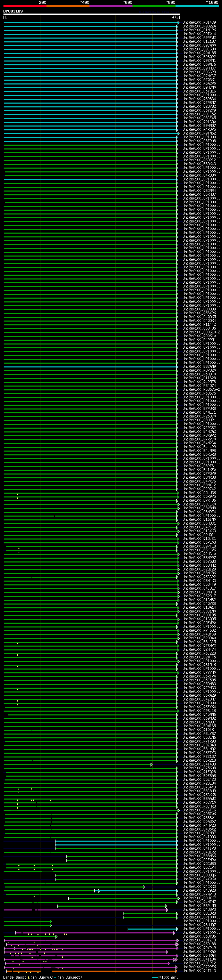Viewport: 222px width, 980px height.
Task: Click the orange ~40% identity legend segment
Action: tap(68, 6)
